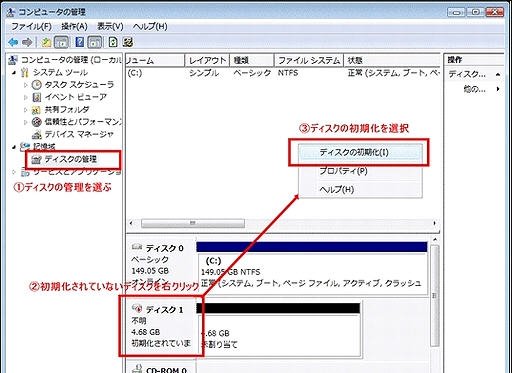Click the window title bar app icon

11,13
